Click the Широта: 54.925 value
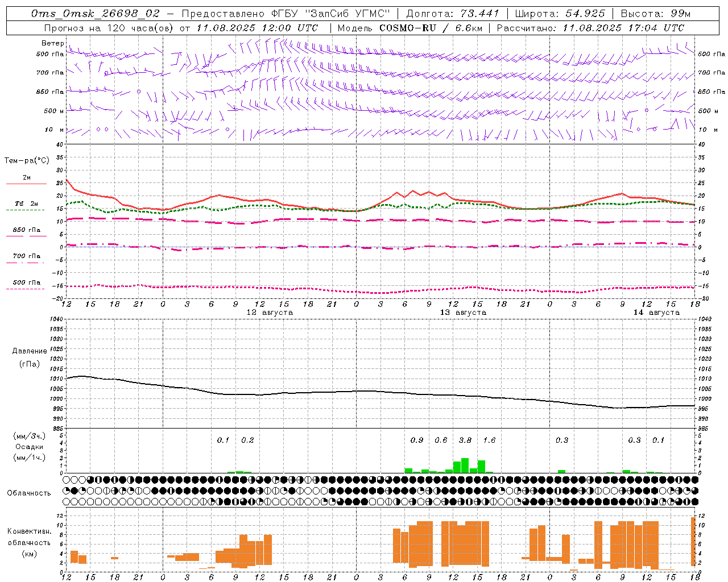The height and width of the screenshot is (582, 728). [x=560, y=13]
